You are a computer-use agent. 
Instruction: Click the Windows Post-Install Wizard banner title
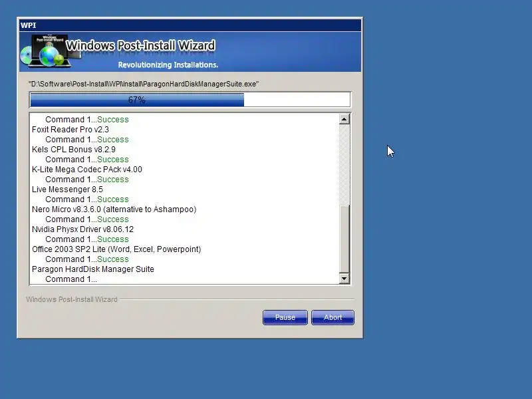coord(140,45)
